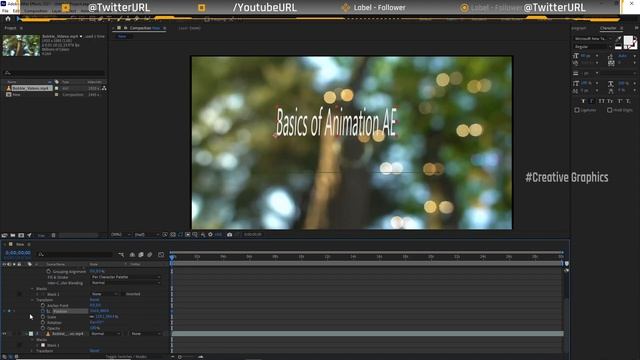Select the Character panel tab
640x360 pixels.
pos(608,28)
